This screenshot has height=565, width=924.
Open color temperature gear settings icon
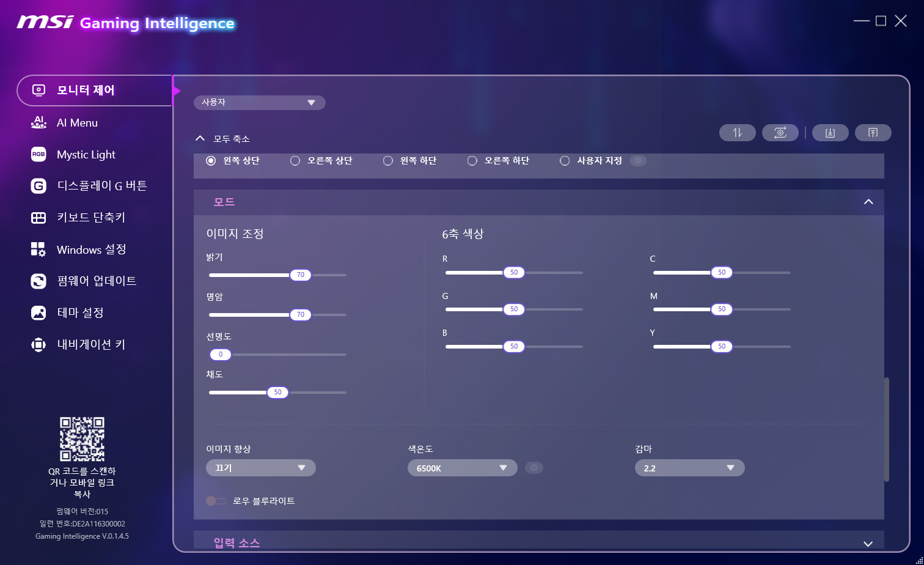point(534,468)
